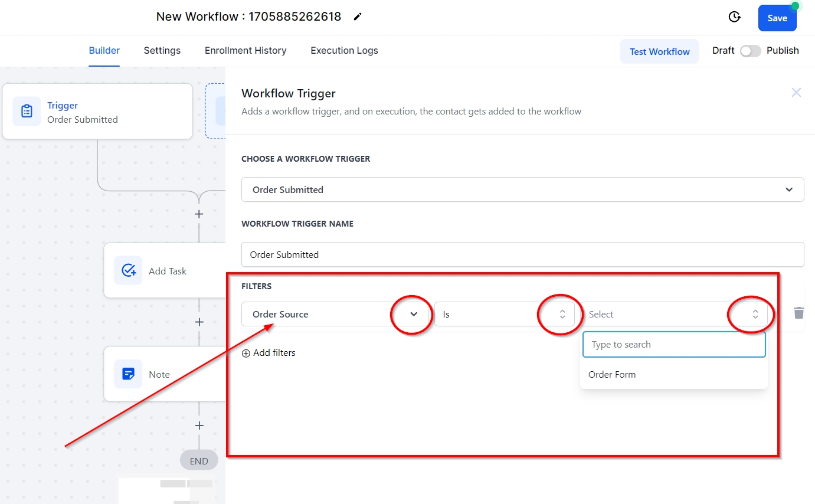Close the Workflow Trigger panel
This screenshot has width=815, height=504.
pyautogui.click(x=796, y=93)
